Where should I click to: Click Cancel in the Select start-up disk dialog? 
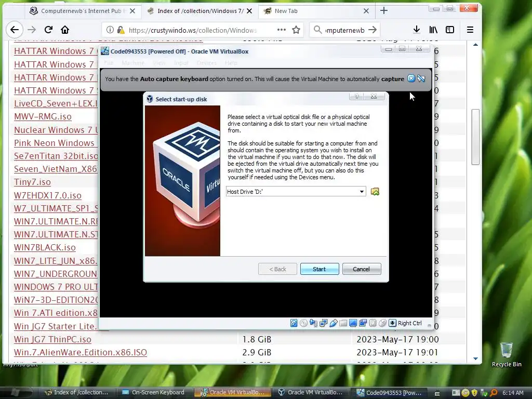[x=362, y=269]
